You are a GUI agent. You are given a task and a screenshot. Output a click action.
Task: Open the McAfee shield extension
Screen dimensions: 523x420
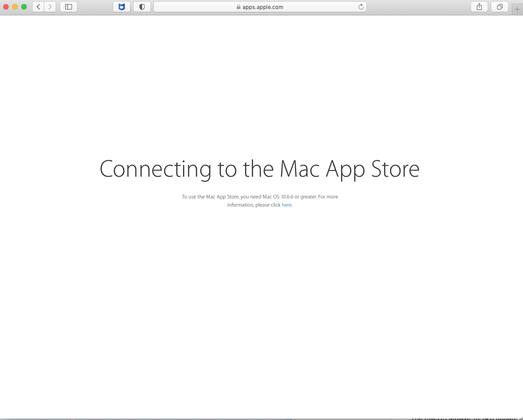pos(121,7)
